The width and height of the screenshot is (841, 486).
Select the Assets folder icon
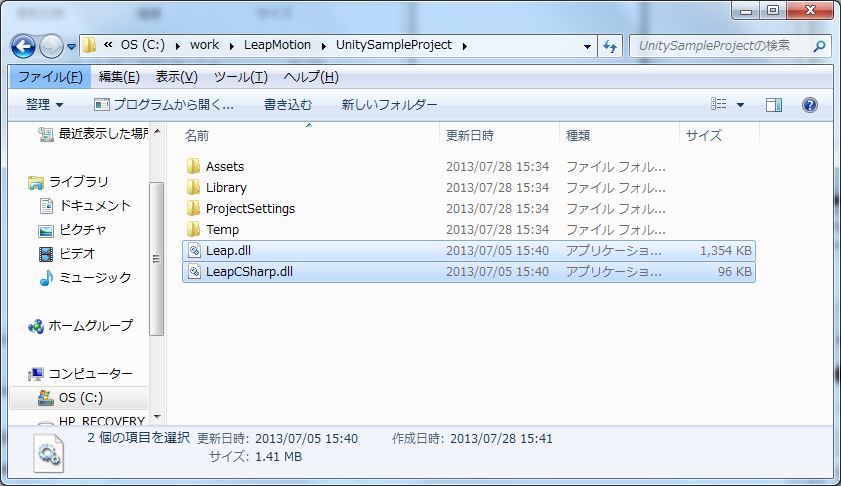[x=194, y=166]
